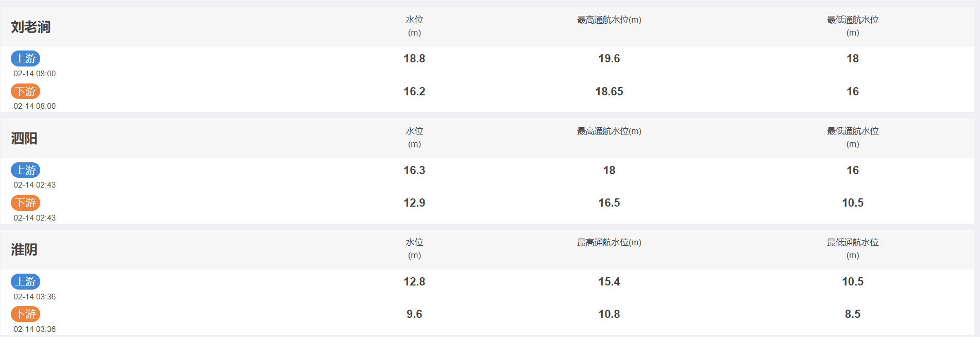Image resolution: width=980 pixels, height=337 pixels.
Task: Click the 下游 badge under 淮阴
Action: pos(25,314)
